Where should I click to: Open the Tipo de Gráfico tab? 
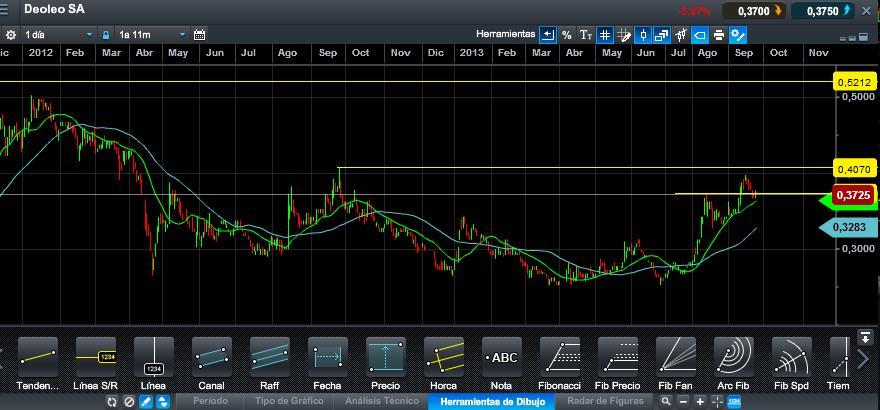pos(289,401)
